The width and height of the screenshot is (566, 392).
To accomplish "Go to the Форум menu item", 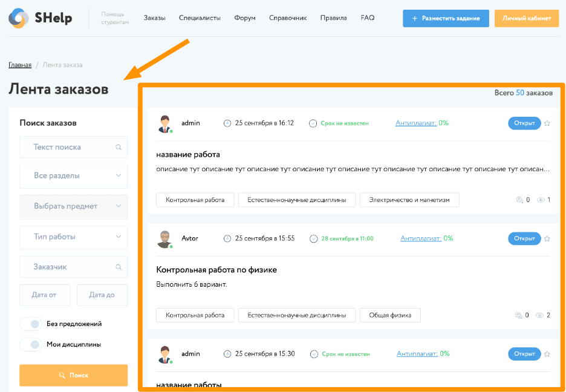I will click(x=244, y=18).
